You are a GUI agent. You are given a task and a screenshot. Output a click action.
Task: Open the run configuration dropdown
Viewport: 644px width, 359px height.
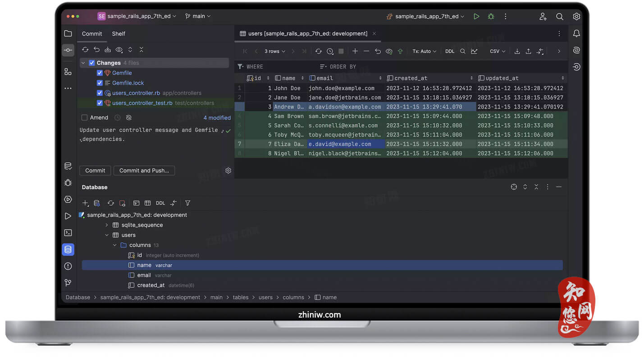426,16
